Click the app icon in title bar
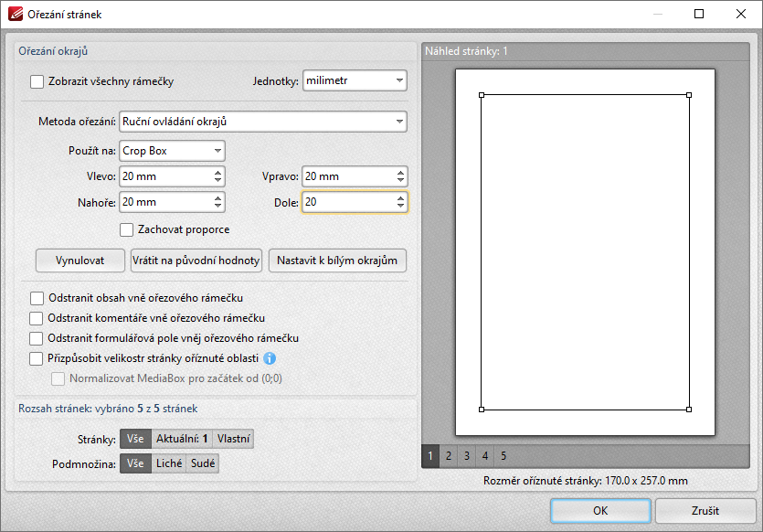The width and height of the screenshot is (763, 532). 16,14
